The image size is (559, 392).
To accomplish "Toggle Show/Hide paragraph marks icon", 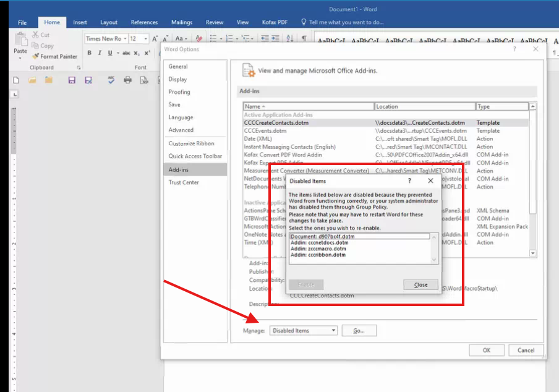I will coord(304,38).
